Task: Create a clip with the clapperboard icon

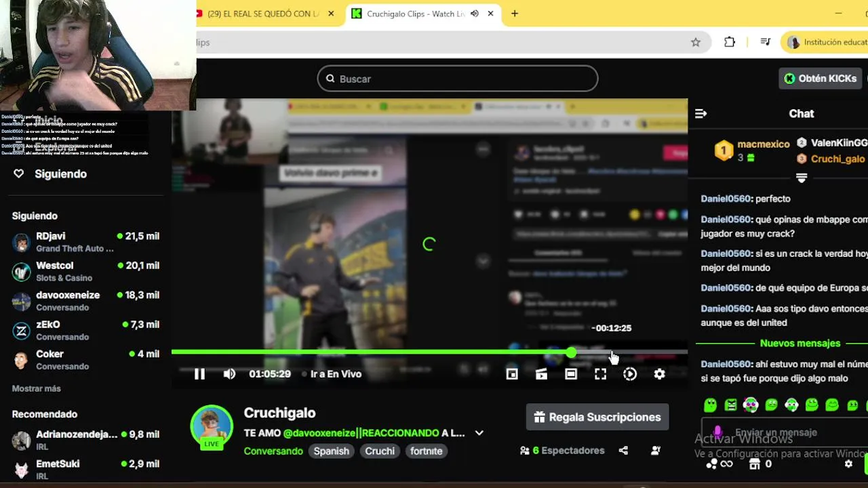Action: click(x=541, y=374)
